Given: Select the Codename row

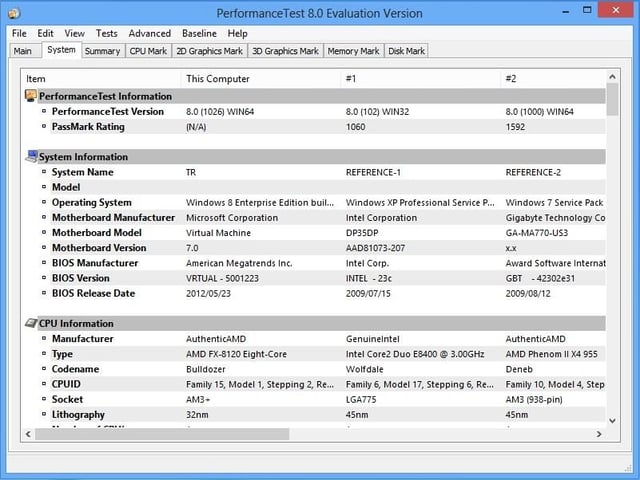Looking at the screenshot, I should (314, 369).
